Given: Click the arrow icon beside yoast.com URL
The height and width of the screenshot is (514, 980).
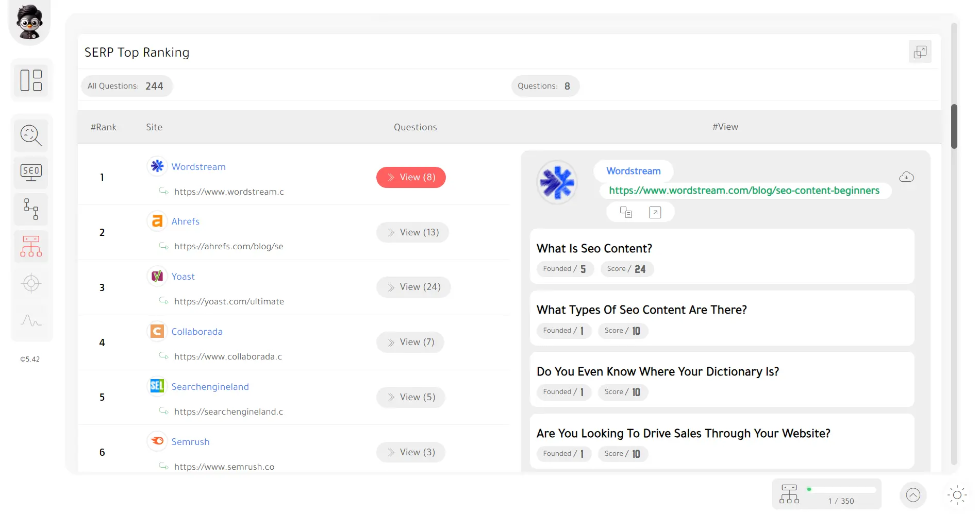Looking at the screenshot, I should click(x=163, y=300).
